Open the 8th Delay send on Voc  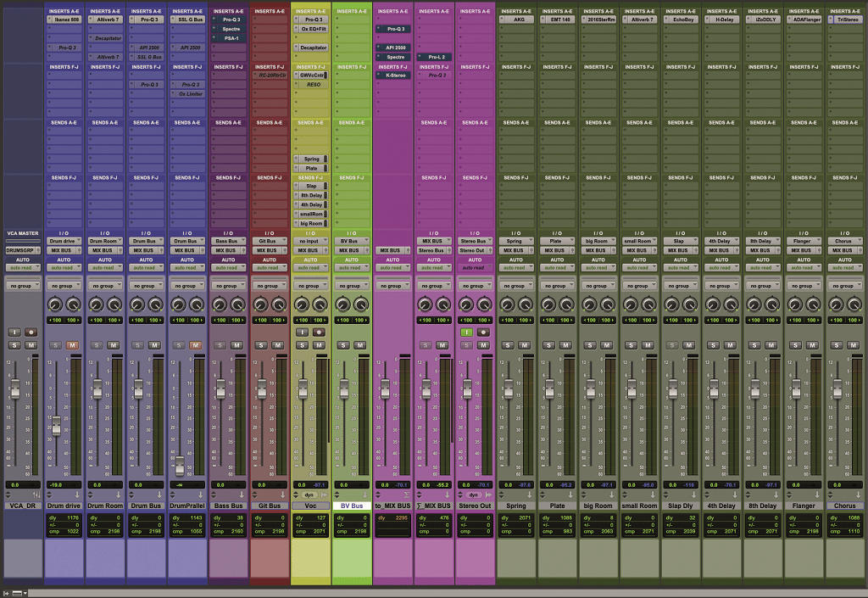tap(311, 195)
